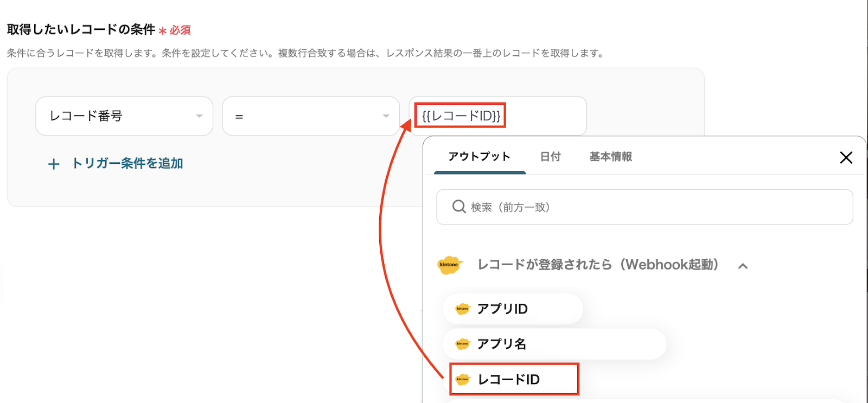
Task: Open the レコード番号 field dropdown
Action: pos(124,116)
